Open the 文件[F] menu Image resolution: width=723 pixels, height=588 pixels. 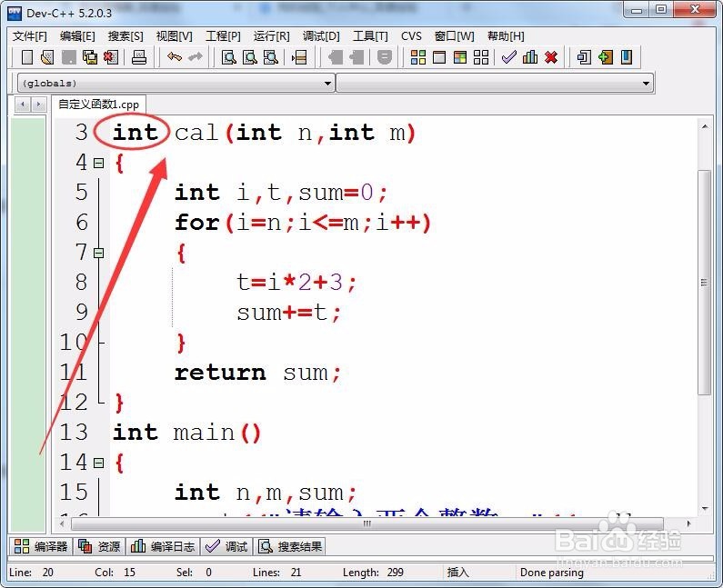click(29, 36)
